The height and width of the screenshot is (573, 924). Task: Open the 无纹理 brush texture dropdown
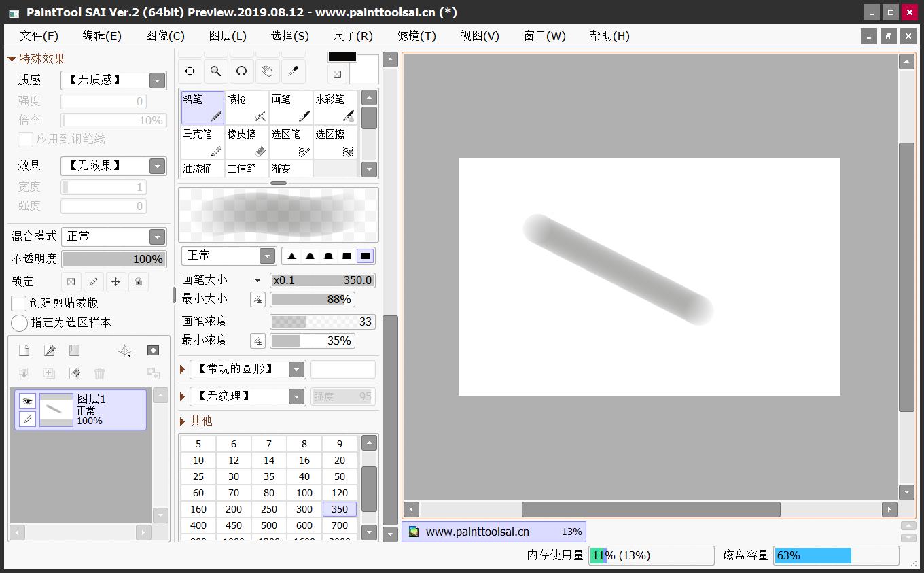pos(296,396)
